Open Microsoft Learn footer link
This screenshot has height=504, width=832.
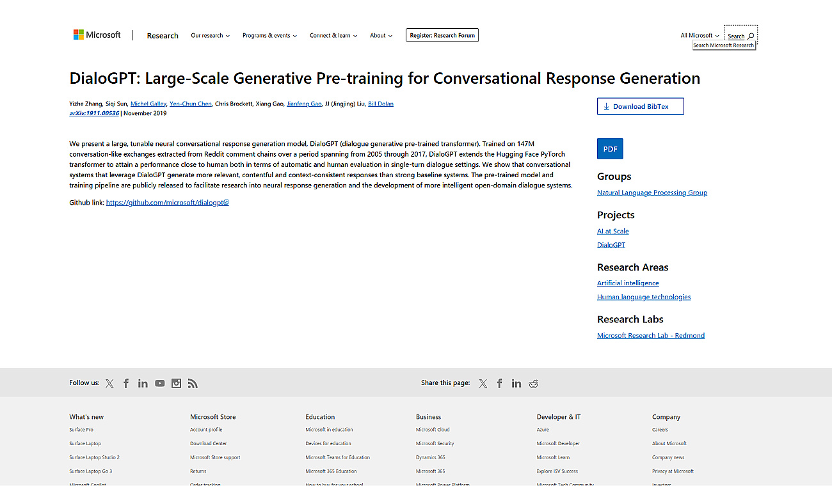554,457
